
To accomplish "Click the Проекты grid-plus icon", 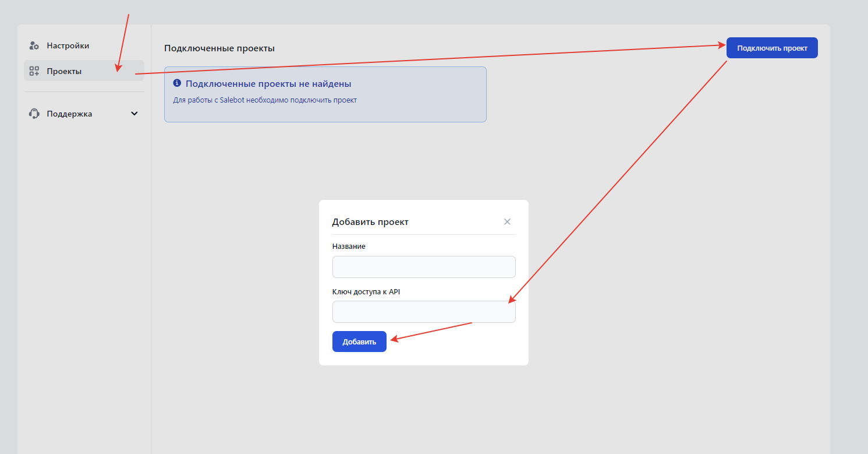I will coord(34,71).
